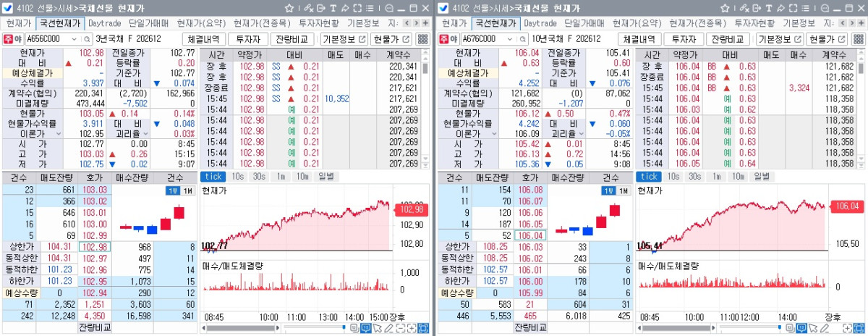The height and width of the screenshot is (336, 868).
Task: Click 체결내역 button in left window
Action: point(205,39)
